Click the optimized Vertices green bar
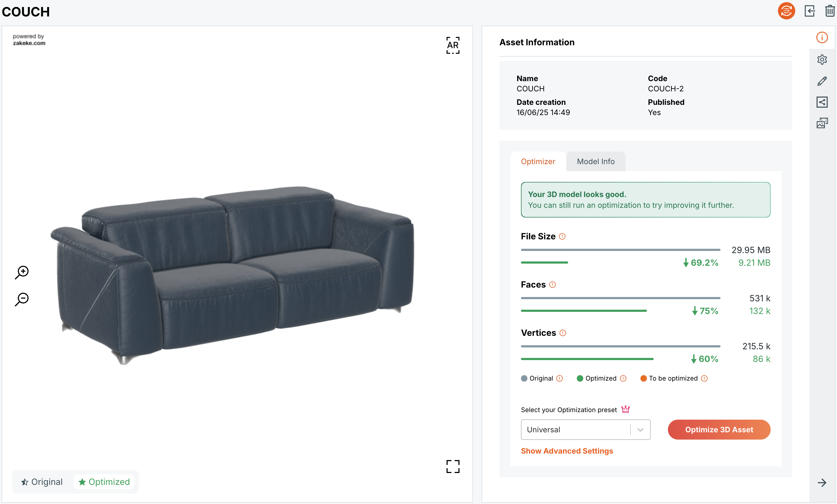 pos(587,359)
